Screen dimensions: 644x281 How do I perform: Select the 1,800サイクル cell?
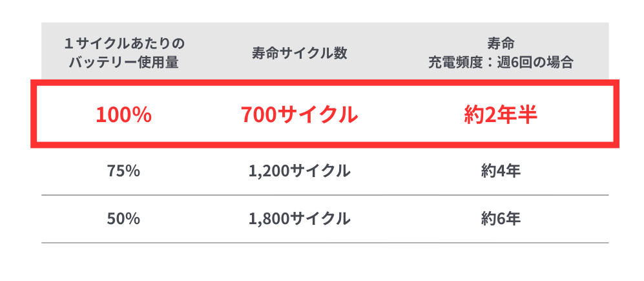(x=299, y=219)
